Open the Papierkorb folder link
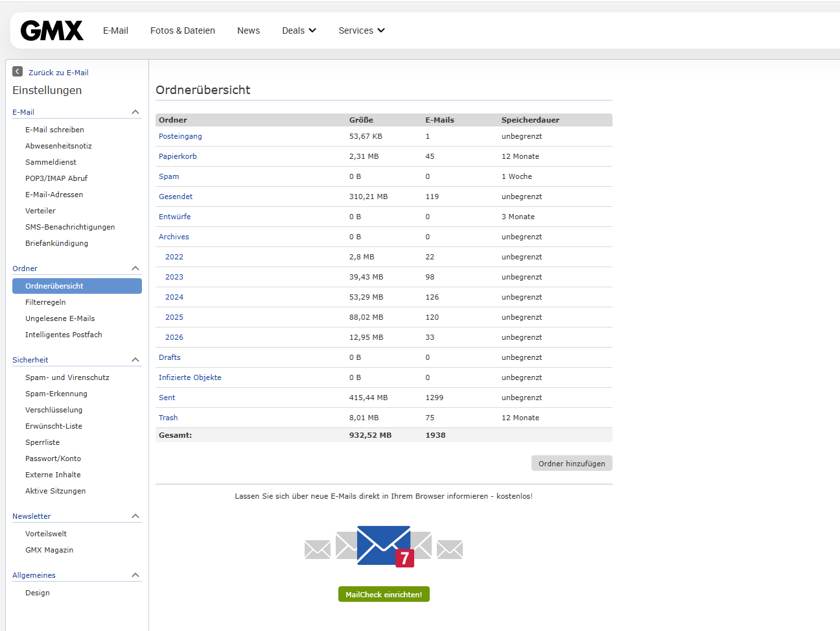840x631 pixels. point(178,156)
